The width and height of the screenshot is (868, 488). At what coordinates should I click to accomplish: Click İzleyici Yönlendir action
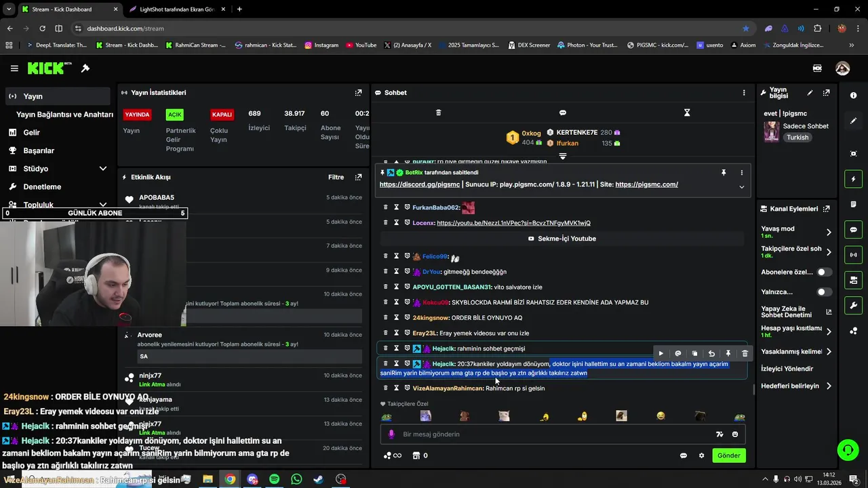click(x=787, y=369)
